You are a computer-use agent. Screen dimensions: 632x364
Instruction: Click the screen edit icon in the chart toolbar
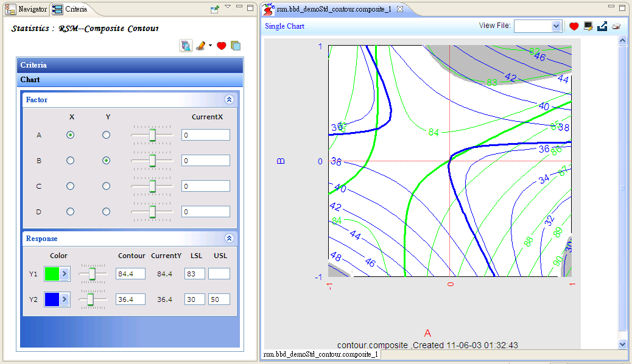[x=588, y=27]
